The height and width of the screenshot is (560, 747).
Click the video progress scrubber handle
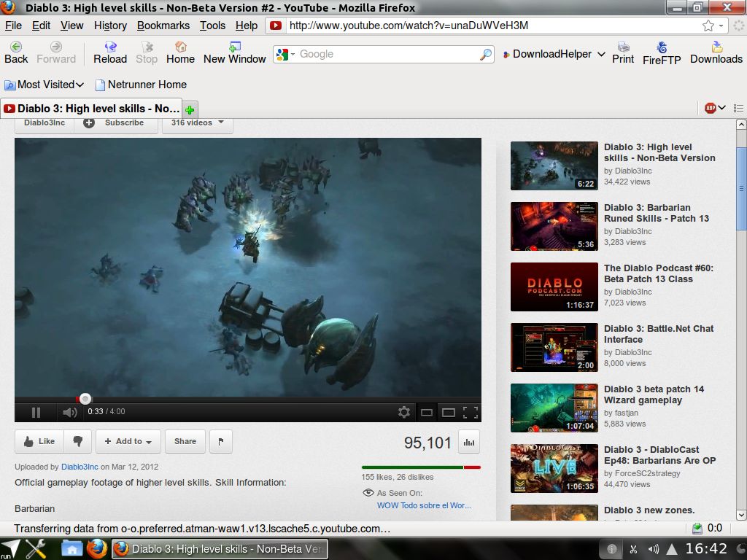pyautogui.click(x=85, y=399)
